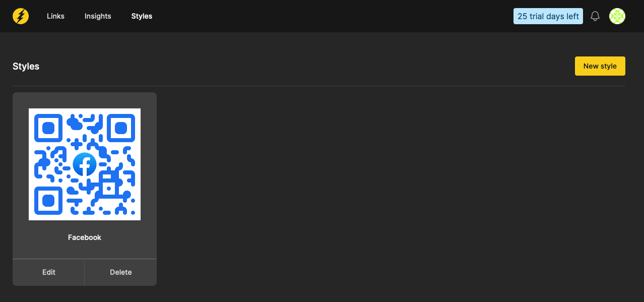
Task: Open the notifications bell
Action: [x=595, y=16]
